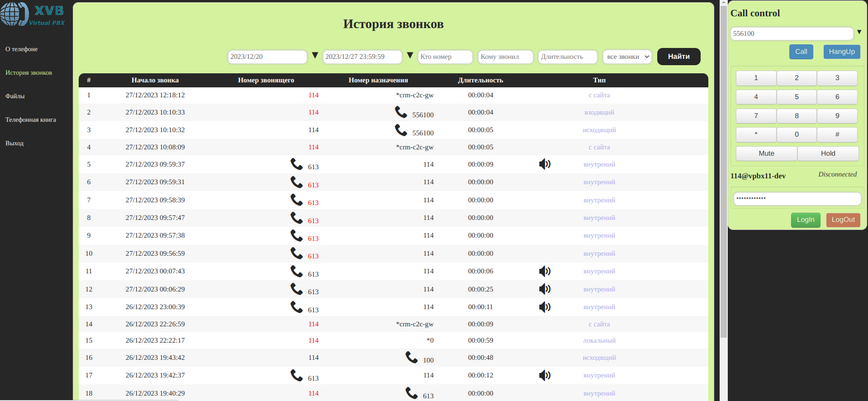Click phone icon beside 556100 in row 2
Image resolution: width=868 pixels, height=401 pixels.
pyautogui.click(x=401, y=111)
